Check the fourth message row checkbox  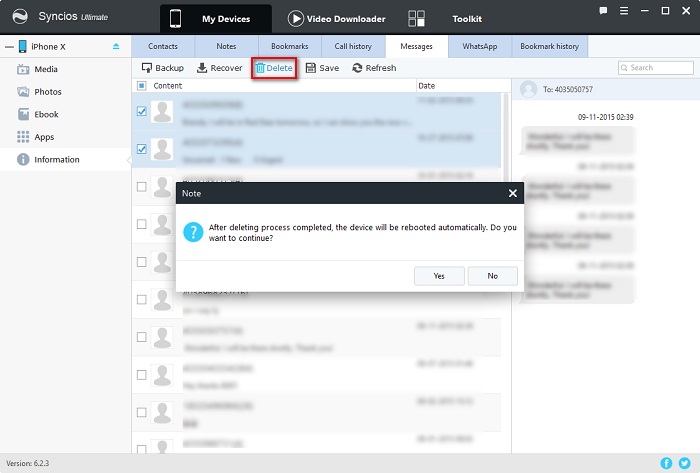click(142, 224)
